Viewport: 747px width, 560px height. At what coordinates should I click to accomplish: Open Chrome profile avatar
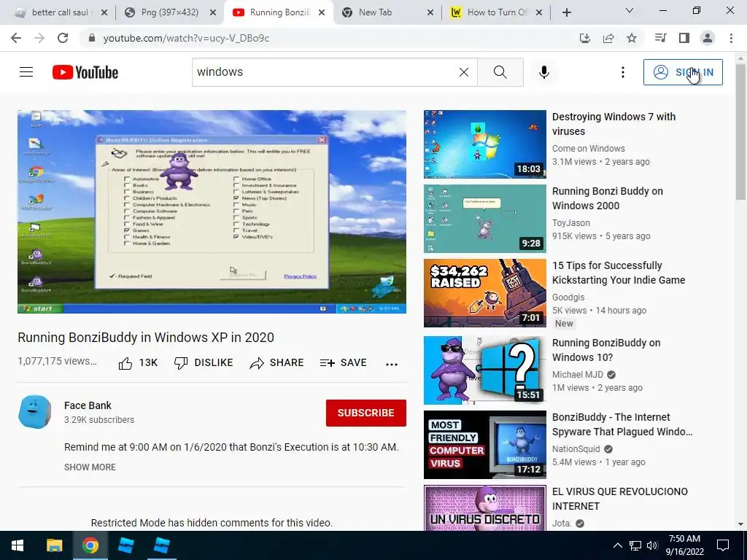point(708,38)
